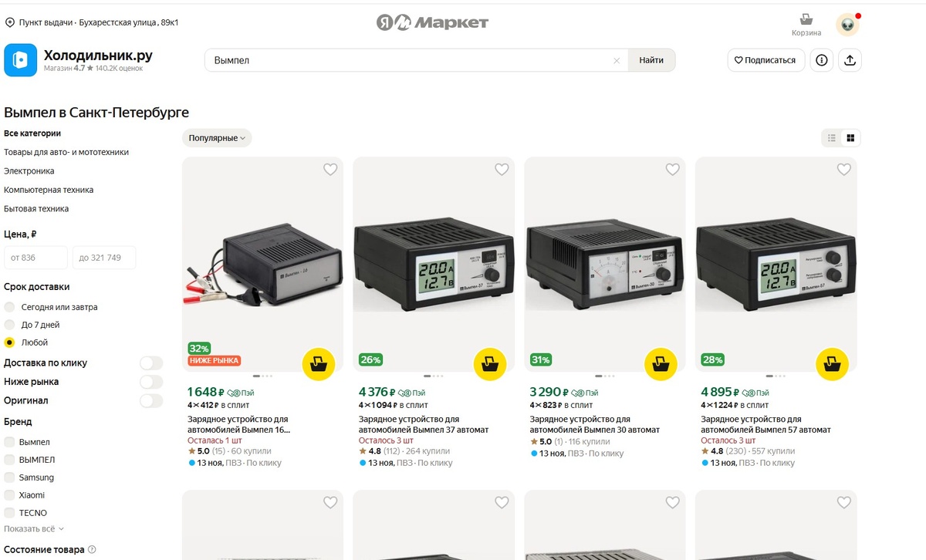Viewport: 926px width, 560px height.
Task: Expand brands with Показать всё
Action: pyautogui.click(x=34, y=529)
